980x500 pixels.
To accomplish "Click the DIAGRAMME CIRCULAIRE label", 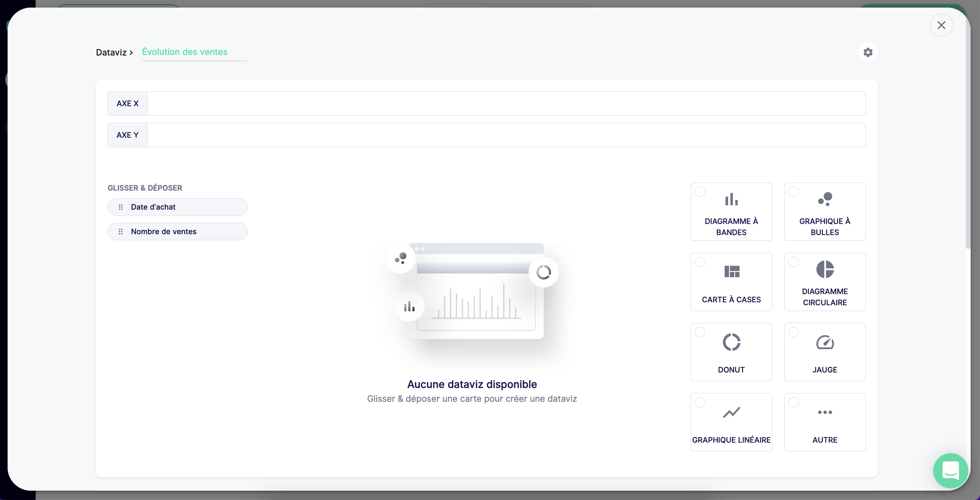I will (x=825, y=297).
